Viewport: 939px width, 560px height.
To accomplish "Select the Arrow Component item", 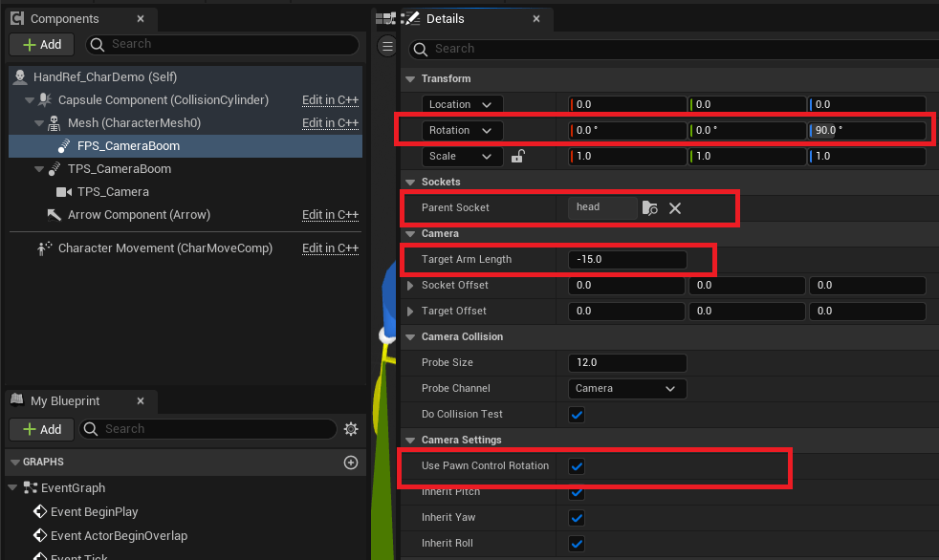I will coord(138,215).
